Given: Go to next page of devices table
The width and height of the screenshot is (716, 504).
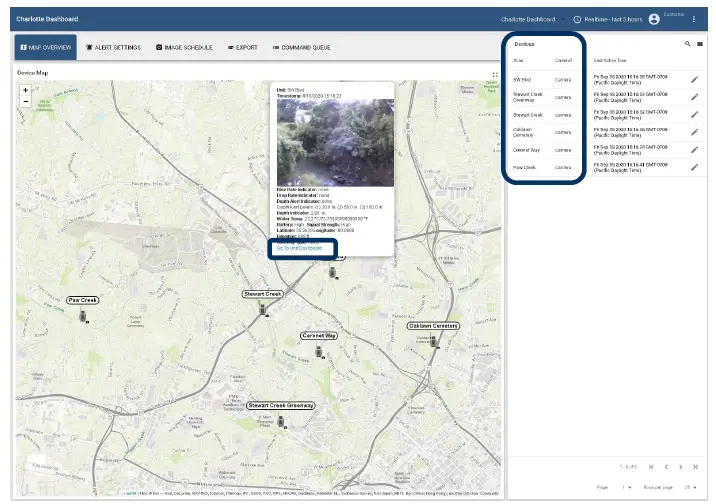Looking at the screenshot, I should [x=680, y=467].
